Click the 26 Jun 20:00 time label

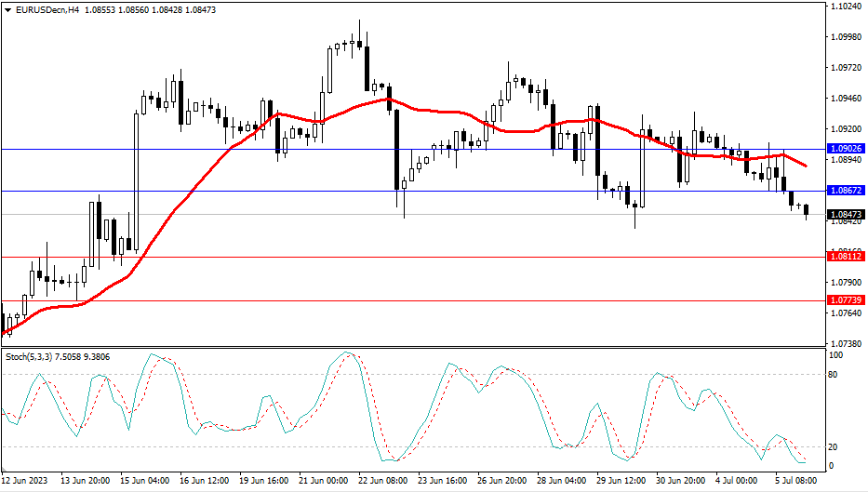(x=500, y=482)
